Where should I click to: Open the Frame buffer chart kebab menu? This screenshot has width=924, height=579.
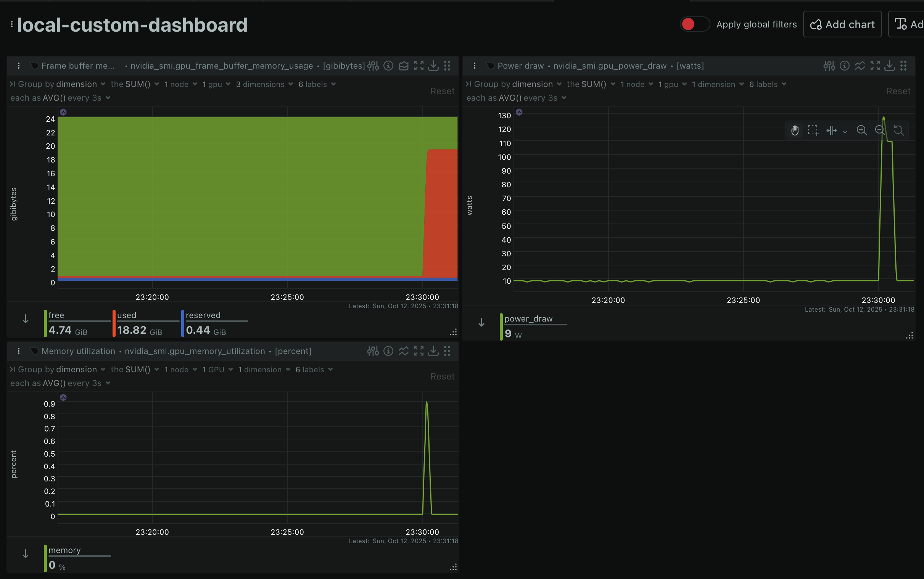(x=18, y=66)
